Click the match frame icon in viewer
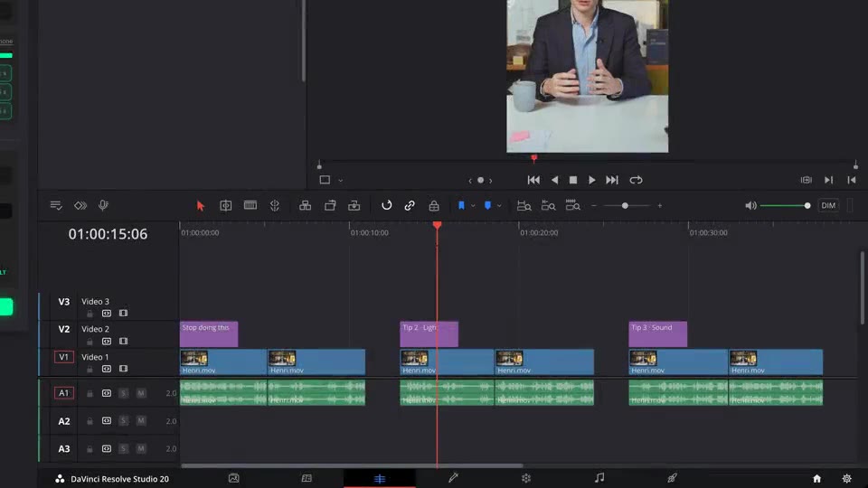Image resolution: width=868 pixels, height=488 pixels. point(806,180)
